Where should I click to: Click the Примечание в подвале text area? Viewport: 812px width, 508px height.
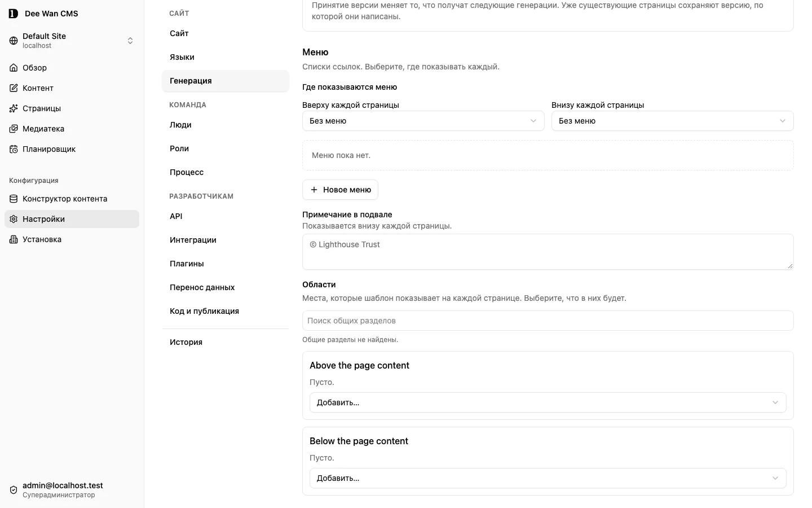coord(548,252)
